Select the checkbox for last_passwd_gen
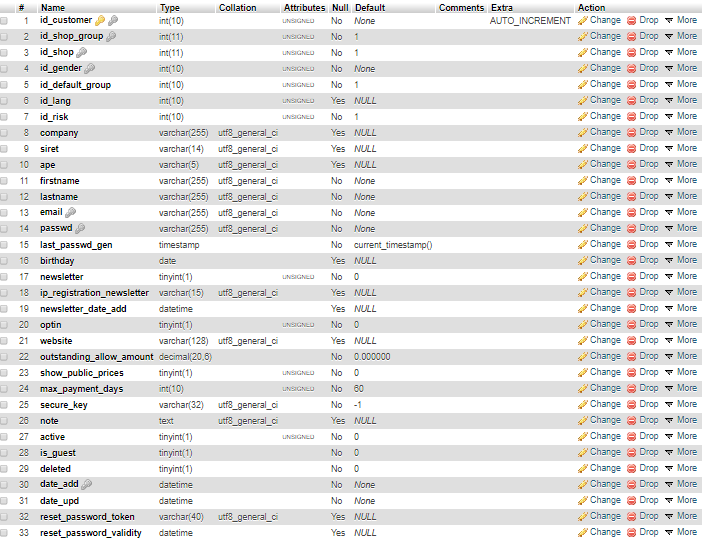The width and height of the screenshot is (712, 542). click(x=4, y=245)
